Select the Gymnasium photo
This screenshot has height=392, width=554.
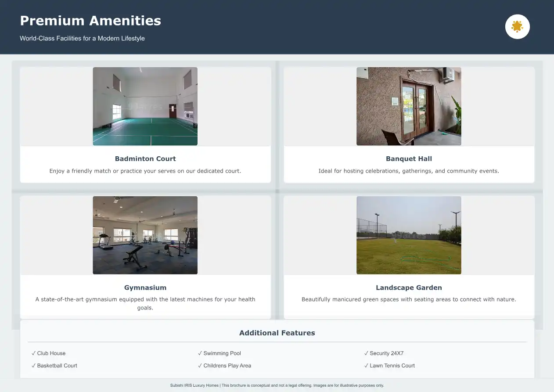point(145,235)
